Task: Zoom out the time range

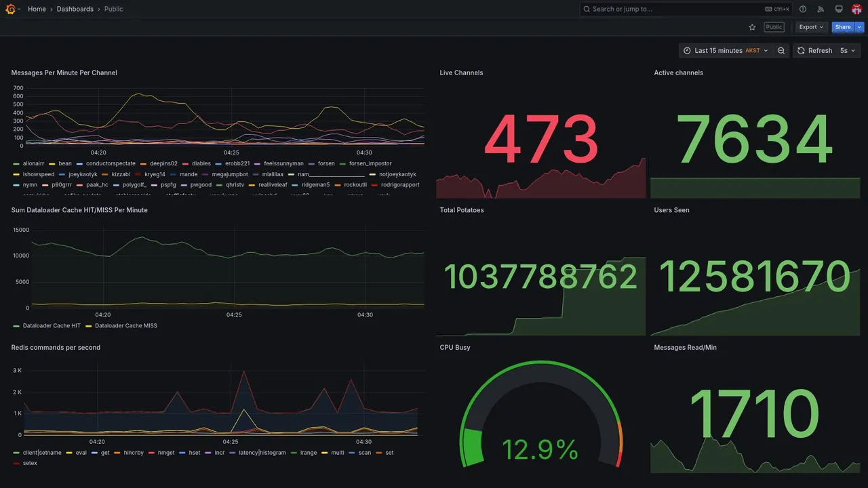Action: tap(781, 51)
